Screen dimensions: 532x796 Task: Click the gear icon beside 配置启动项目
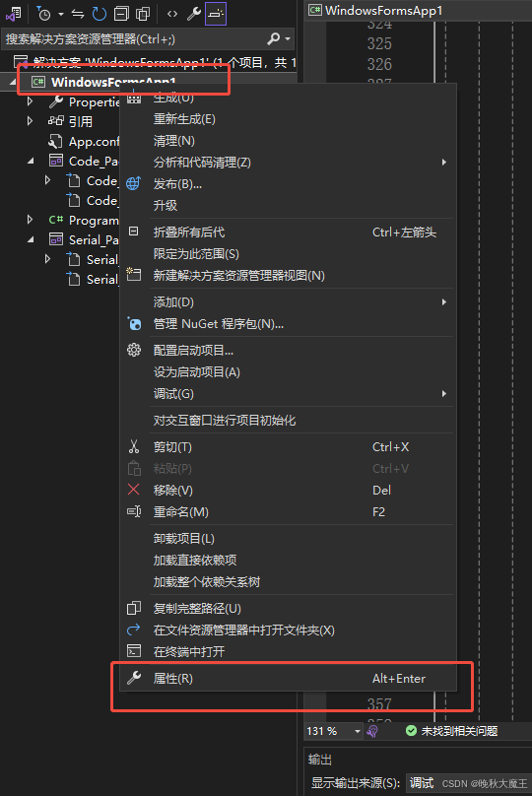134,350
